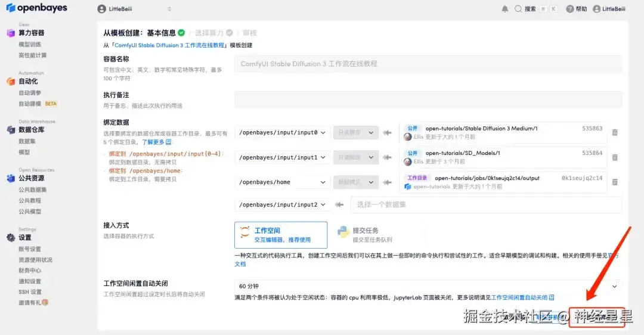Screen dimensions: 644x335
Task: Open SSH 设置 in the sidebar
Action: [x=30, y=292]
